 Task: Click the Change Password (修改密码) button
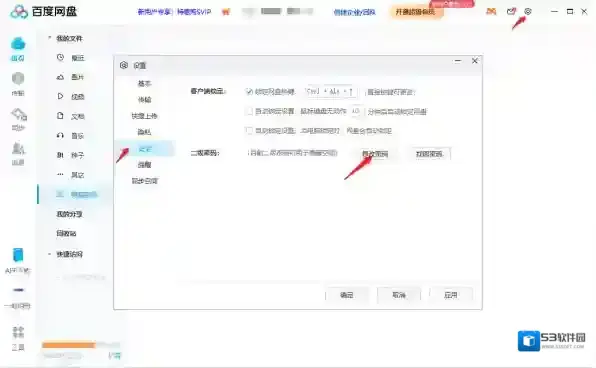(375, 154)
